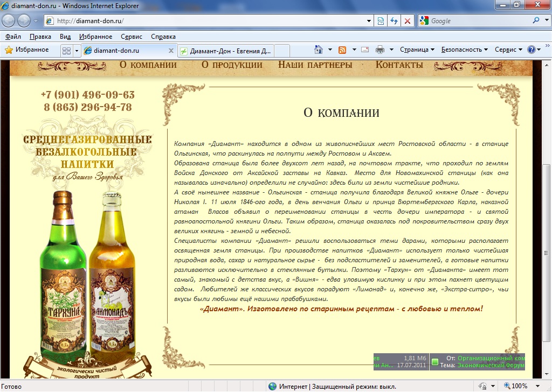Go back with the Back arrow button

[9, 21]
